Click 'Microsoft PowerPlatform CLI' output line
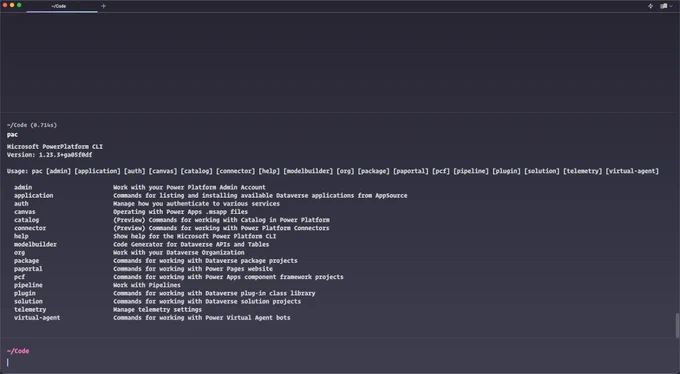This screenshot has height=374, width=680. point(55,147)
